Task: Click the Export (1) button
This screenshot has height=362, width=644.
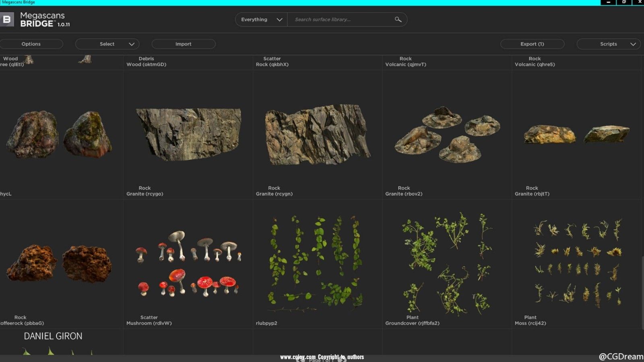Action: (x=532, y=44)
